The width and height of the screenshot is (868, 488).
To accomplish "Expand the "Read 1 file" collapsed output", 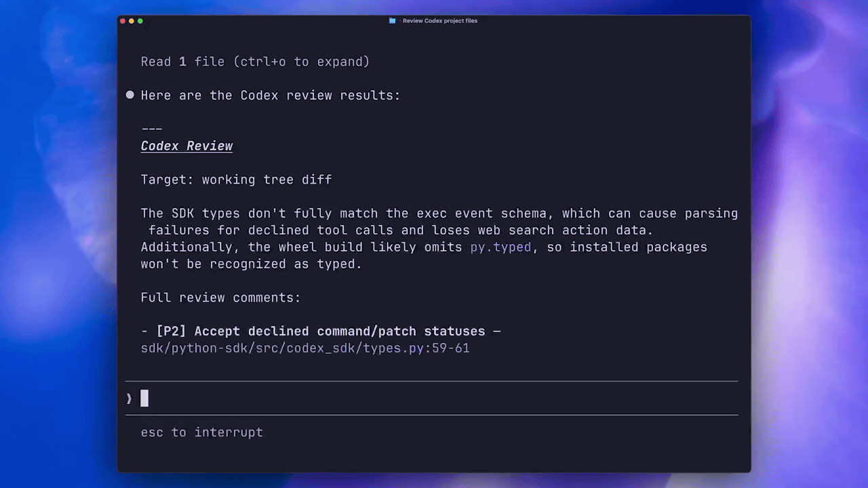I will (x=255, y=62).
